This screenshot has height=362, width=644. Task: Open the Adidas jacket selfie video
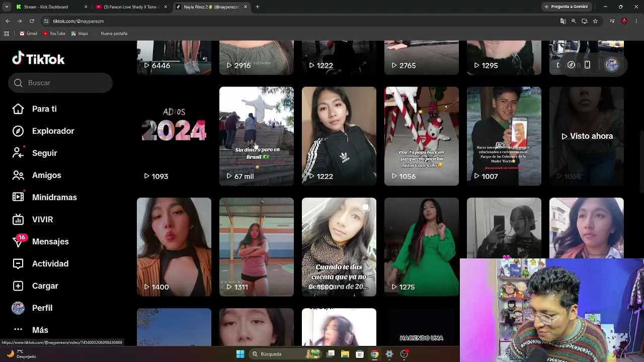point(339,136)
